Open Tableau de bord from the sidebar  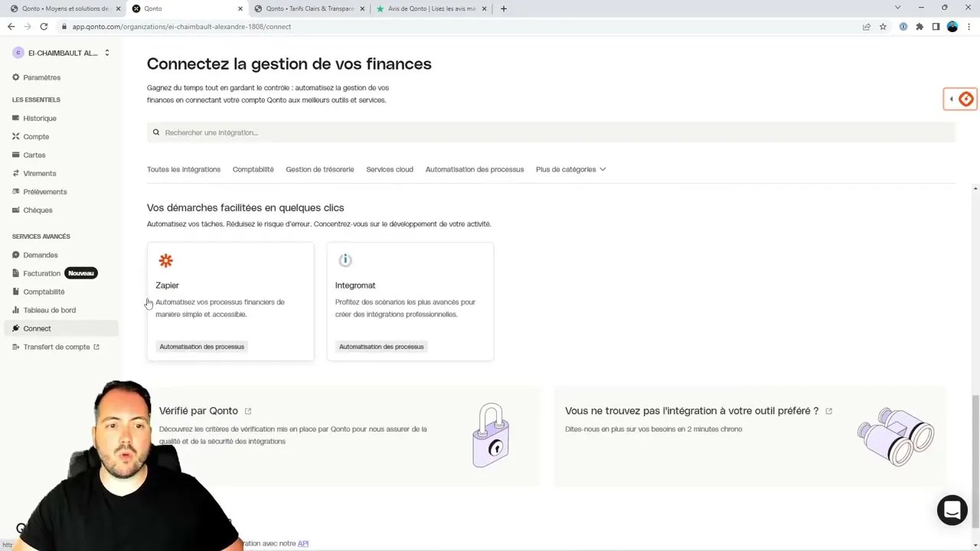(x=49, y=310)
